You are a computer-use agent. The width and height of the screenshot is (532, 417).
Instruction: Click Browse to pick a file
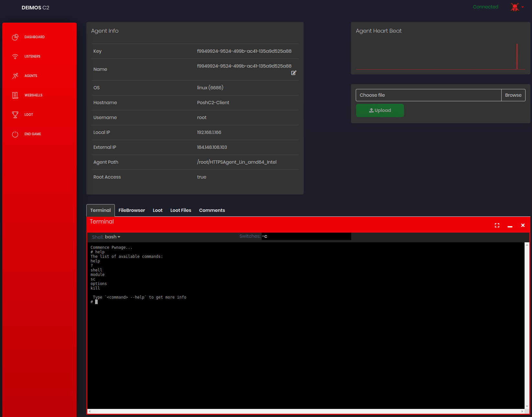[x=513, y=95]
